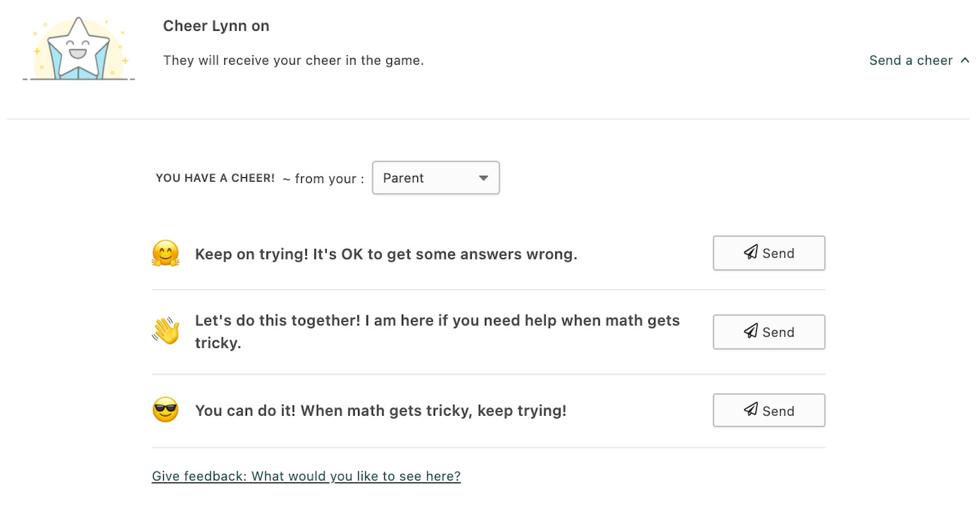The image size is (980, 523).
Task: Click the paper plane icon on the first Send button
Action: [x=749, y=253]
